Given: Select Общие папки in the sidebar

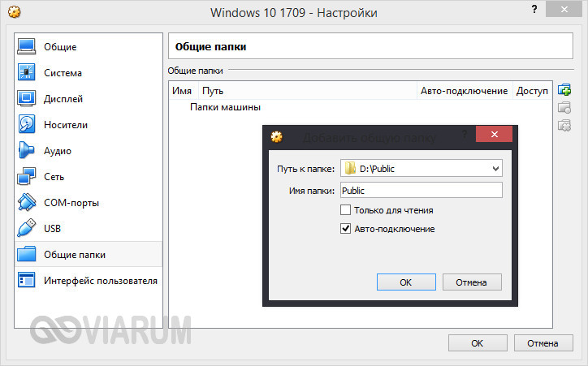Looking at the screenshot, I should click(89, 254).
